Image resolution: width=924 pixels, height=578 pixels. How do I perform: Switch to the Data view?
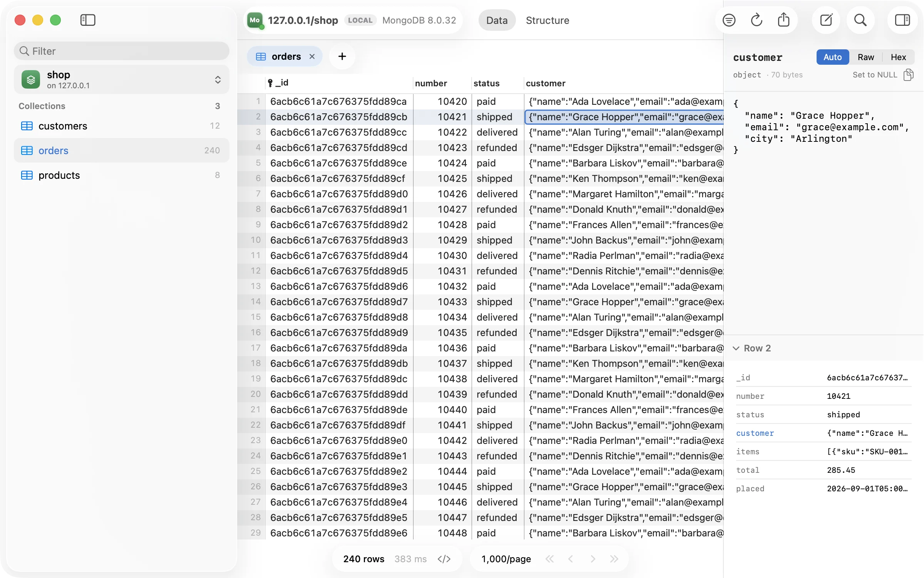497,20
